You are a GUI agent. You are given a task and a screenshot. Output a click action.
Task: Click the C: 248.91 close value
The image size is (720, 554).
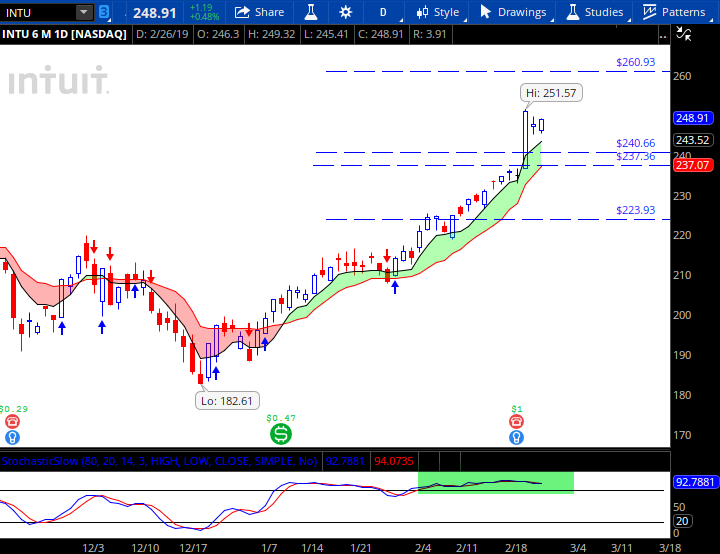[381, 34]
